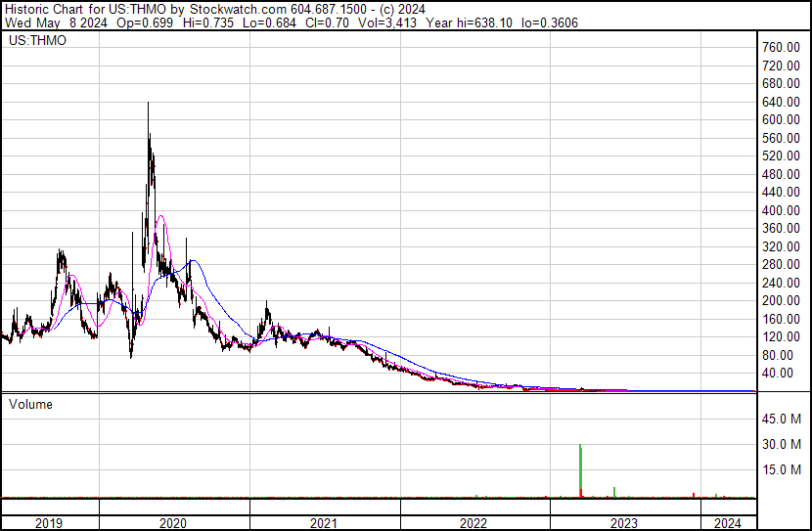Click the Volume panel label
The image size is (812, 531).
tap(31, 404)
